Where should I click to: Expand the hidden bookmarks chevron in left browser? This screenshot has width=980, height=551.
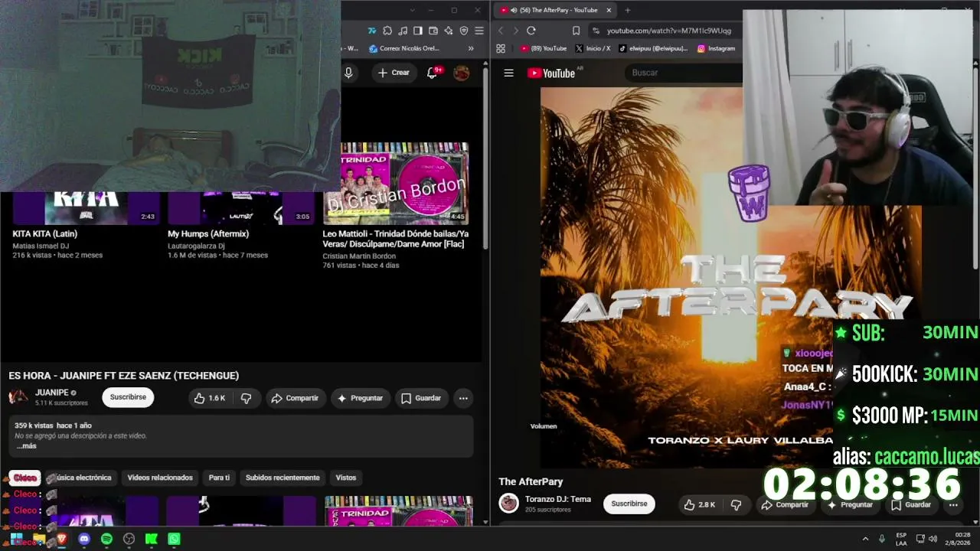[471, 48]
